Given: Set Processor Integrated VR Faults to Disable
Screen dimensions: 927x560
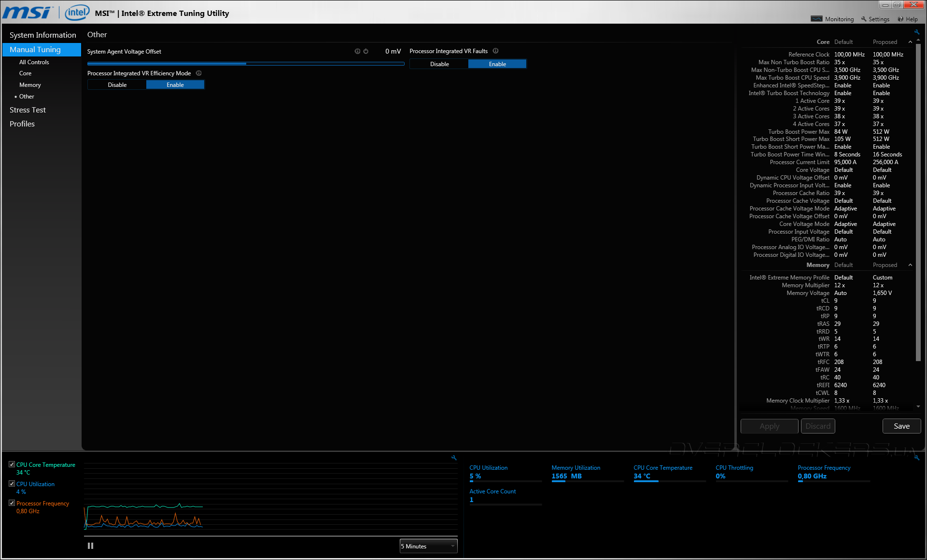Looking at the screenshot, I should 439,64.
